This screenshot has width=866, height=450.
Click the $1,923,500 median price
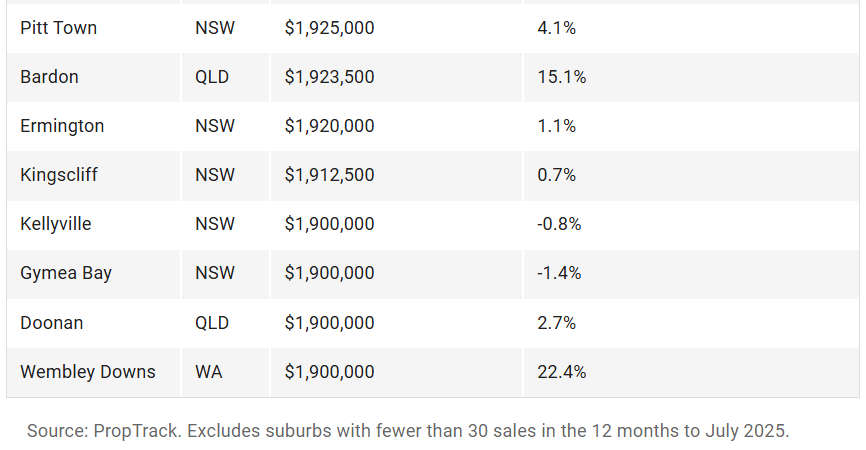pyautogui.click(x=329, y=77)
